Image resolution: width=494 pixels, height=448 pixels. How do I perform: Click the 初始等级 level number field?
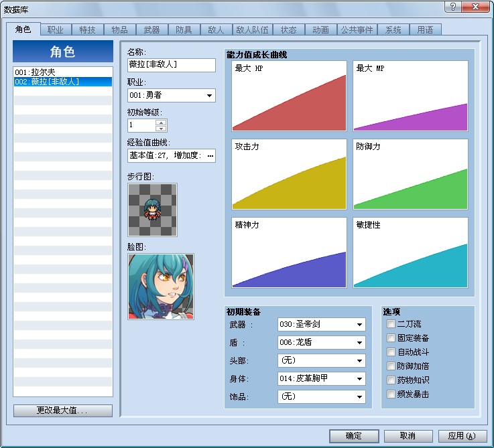[x=141, y=125]
